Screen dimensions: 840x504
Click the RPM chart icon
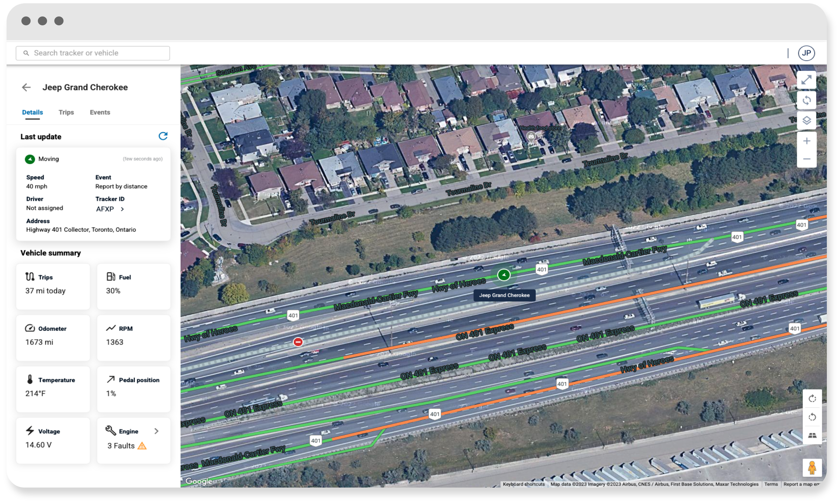pos(111,328)
